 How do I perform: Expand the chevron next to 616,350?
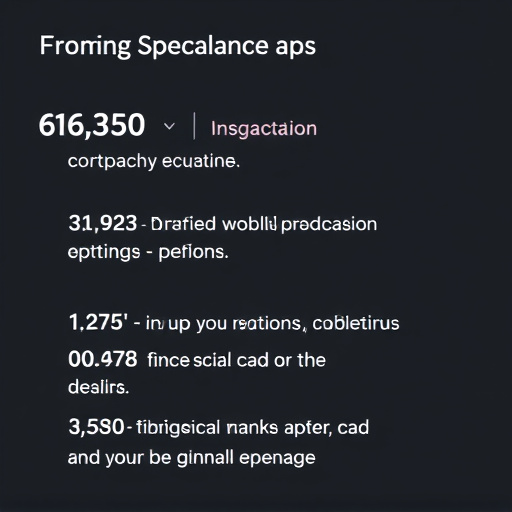click(169, 126)
